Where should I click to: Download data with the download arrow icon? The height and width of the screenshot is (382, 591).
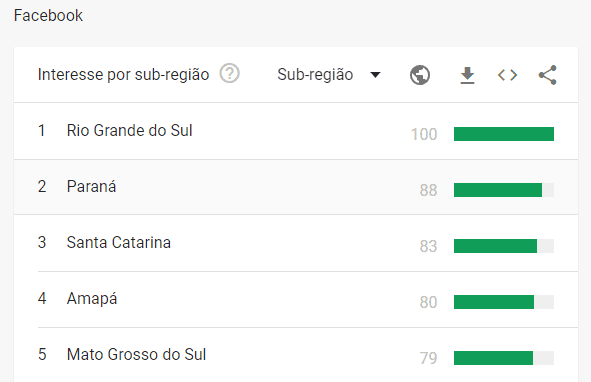467,75
